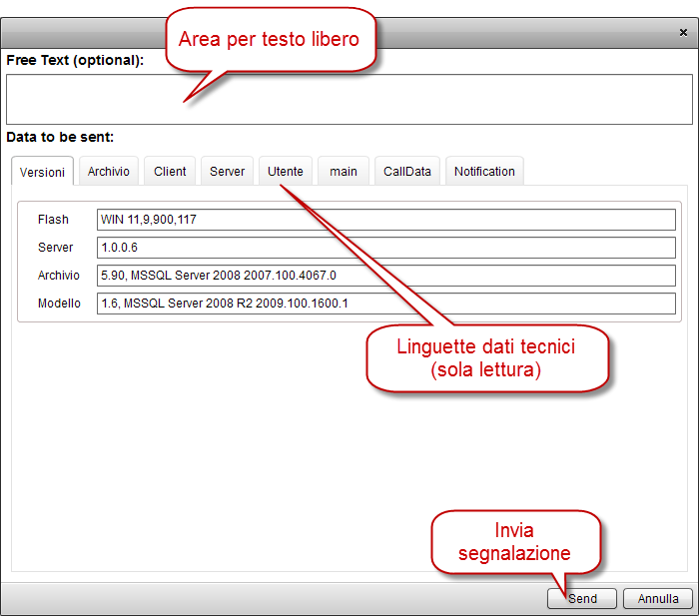The width and height of the screenshot is (699, 616).
Task: Select the Client tab
Action: click(170, 172)
